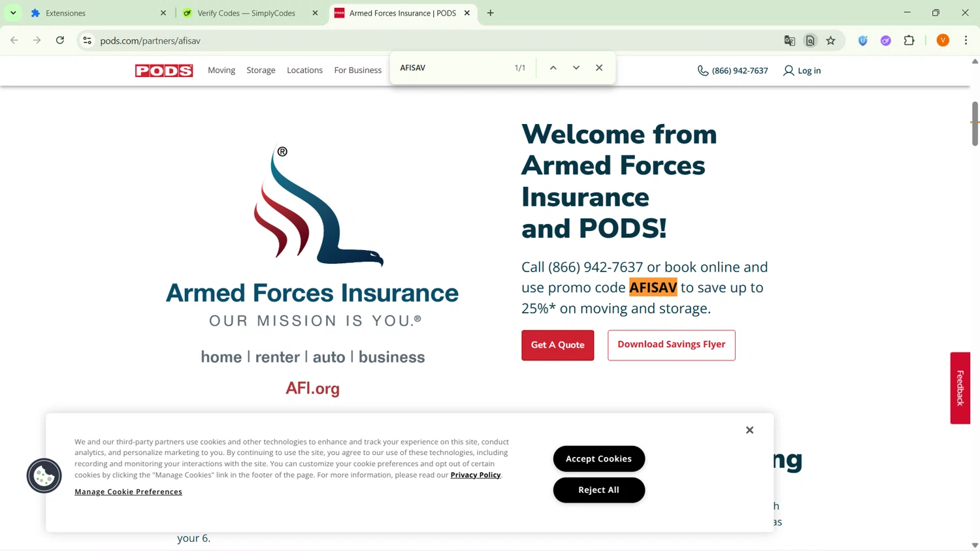
Task: Open a new browser tab
Action: 491,13
